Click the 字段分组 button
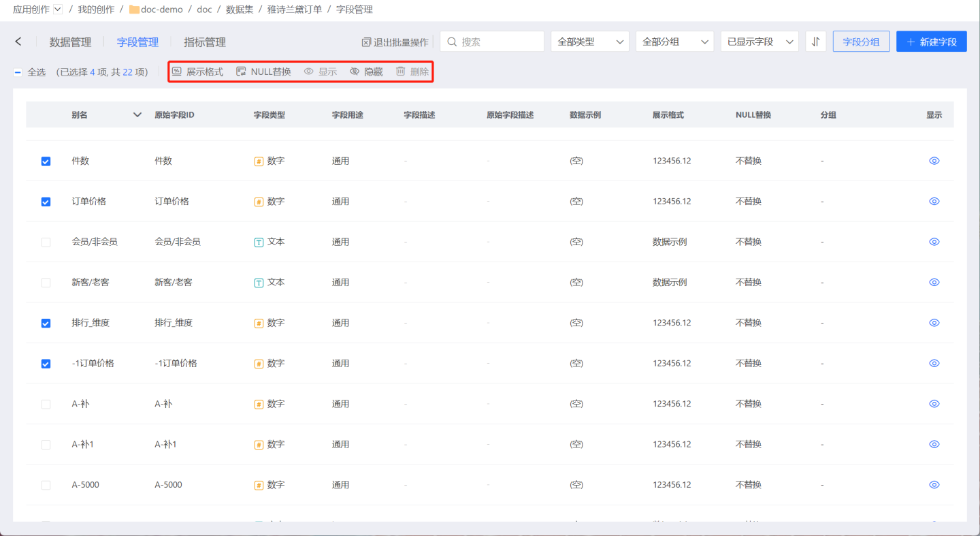The width and height of the screenshot is (980, 536). click(x=861, y=42)
